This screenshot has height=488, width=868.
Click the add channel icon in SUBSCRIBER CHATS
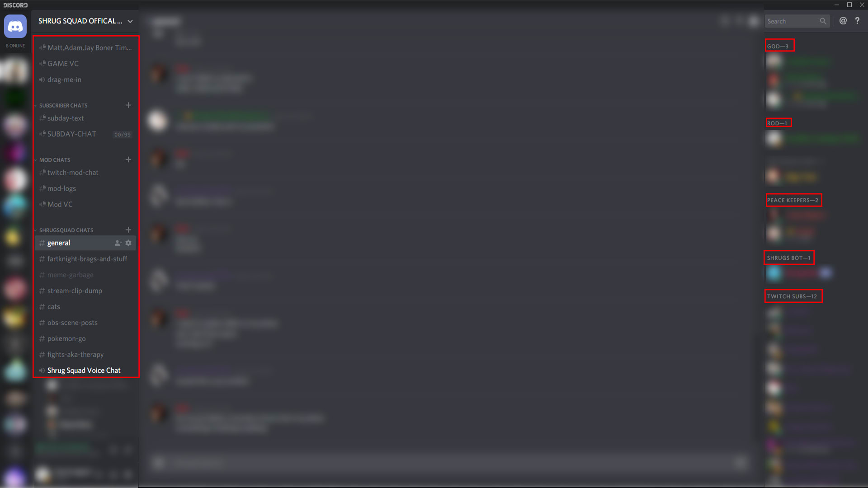(x=128, y=105)
